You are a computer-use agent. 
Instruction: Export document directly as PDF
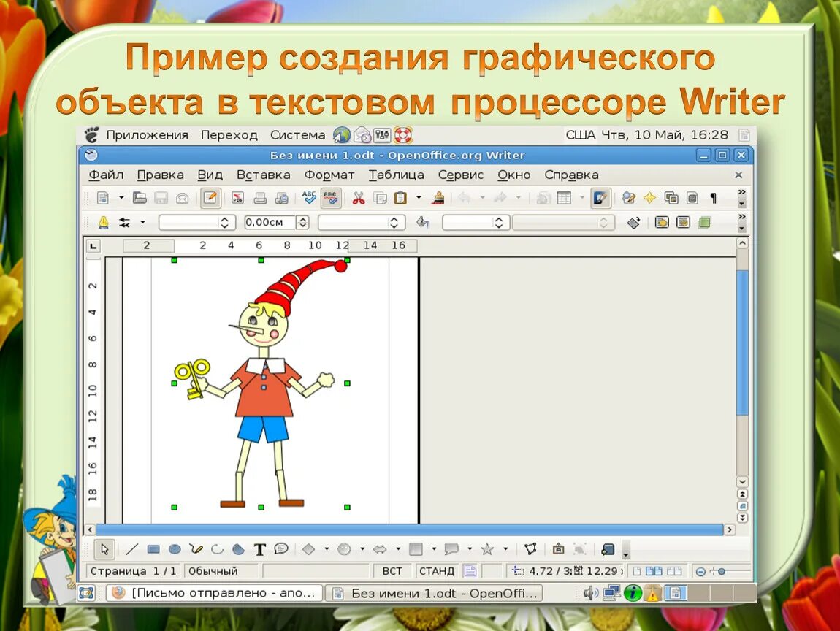(x=238, y=198)
